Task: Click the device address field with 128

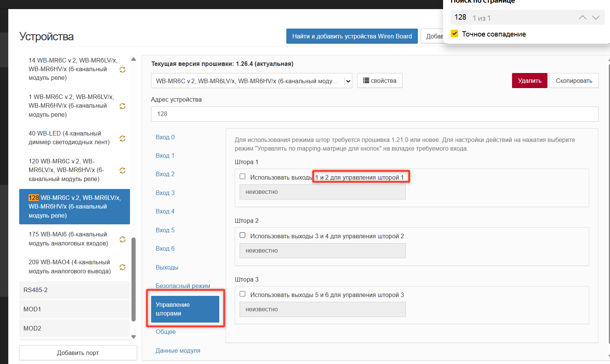Action: [375, 114]
